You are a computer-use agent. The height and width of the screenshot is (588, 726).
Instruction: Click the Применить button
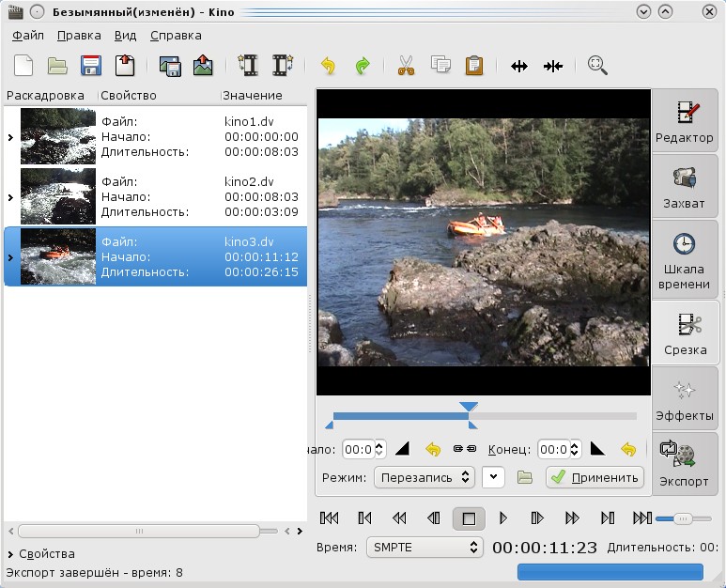click(595, 477)
